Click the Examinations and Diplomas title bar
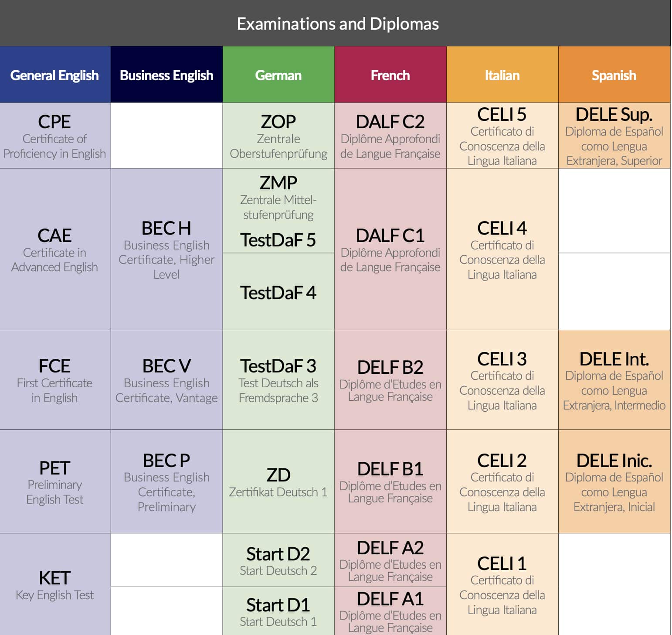The height and width of the screenshot is (635, 672). point(337,24)
